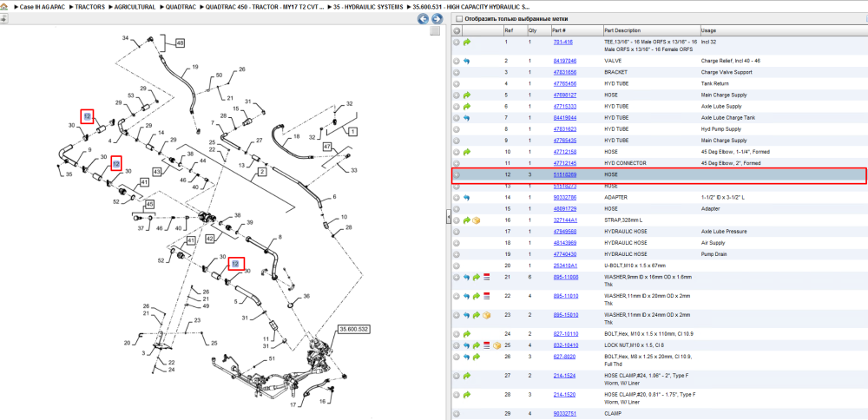Toggle the grey circle for ref 11 HYD CONNECTOR

457,163
